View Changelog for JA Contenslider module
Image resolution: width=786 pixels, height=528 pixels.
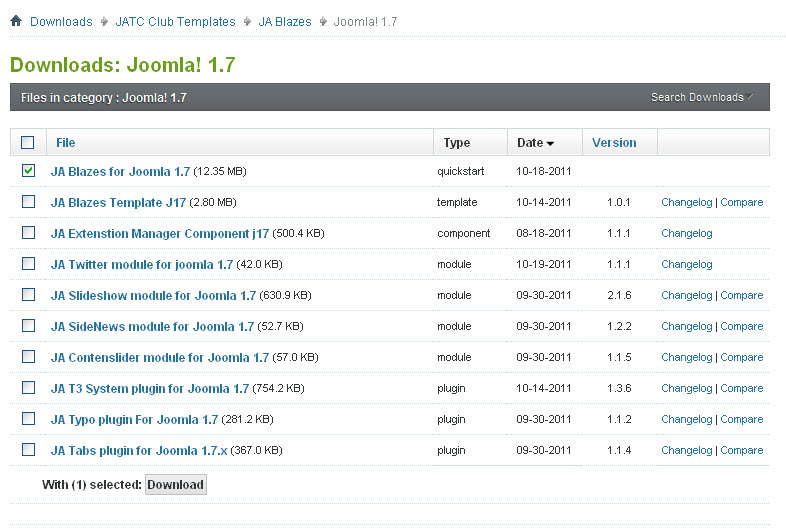(x=687, y=357)
